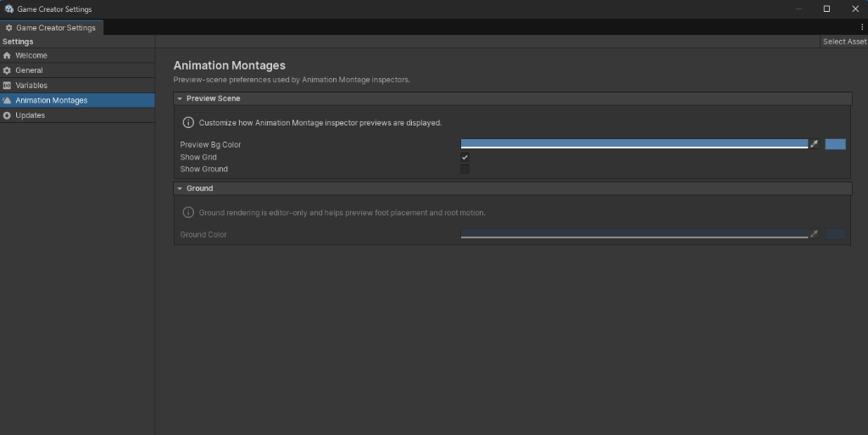Image resolution: width=868 pixels, height=435 pixels.
Task: Click the info icon in Ground section
Action: [188, 213]
